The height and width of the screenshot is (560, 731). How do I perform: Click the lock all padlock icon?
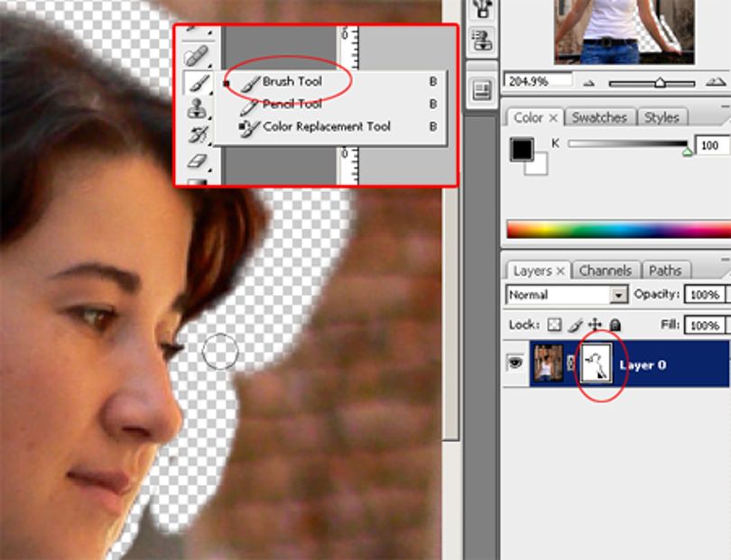click(615, 325)
